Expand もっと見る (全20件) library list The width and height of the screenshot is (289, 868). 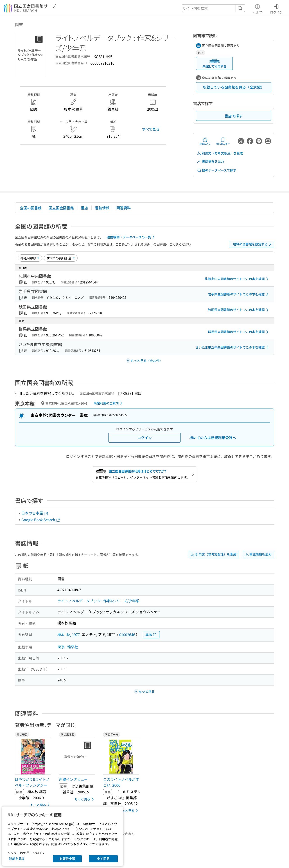click(144, 361)
